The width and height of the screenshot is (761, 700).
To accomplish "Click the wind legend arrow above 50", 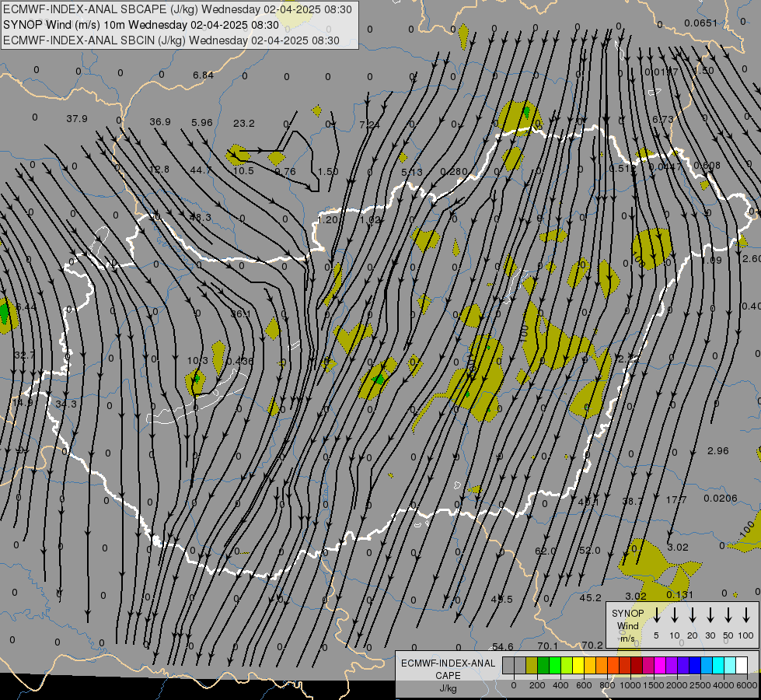I will point(728,614).
